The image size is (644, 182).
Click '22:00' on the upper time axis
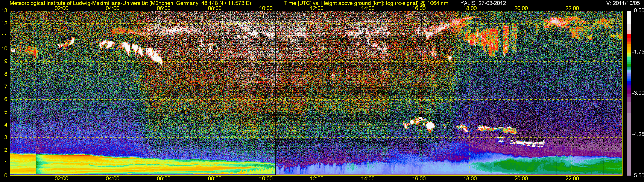(x=572, y=8)
